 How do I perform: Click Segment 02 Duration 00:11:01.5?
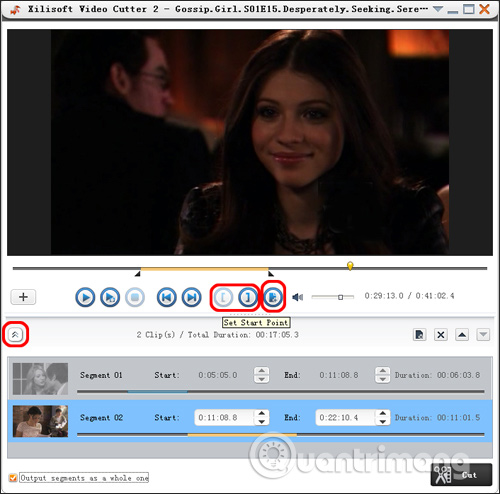[437, 417]
